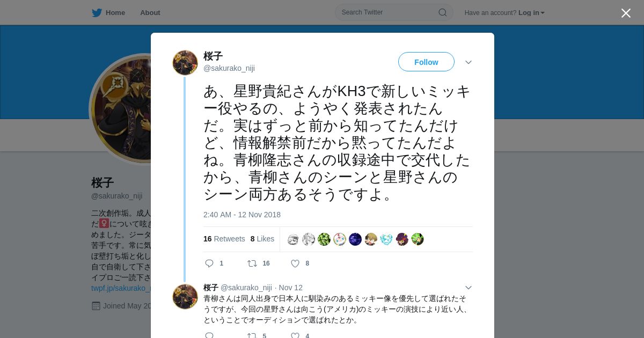Reply to the second tweet
644x338 pixels.
click(x=210, y=336)
